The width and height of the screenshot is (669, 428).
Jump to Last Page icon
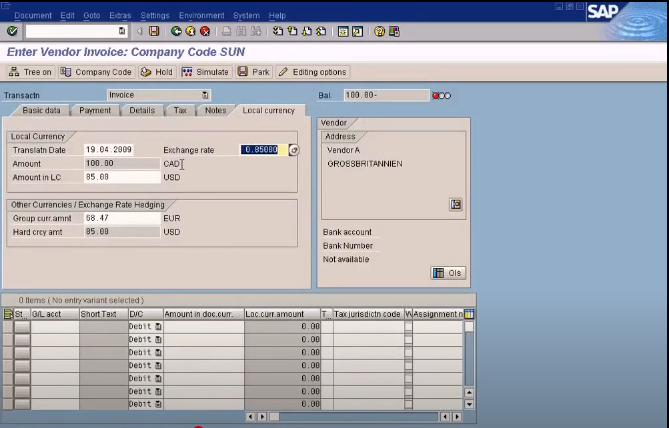321,31
